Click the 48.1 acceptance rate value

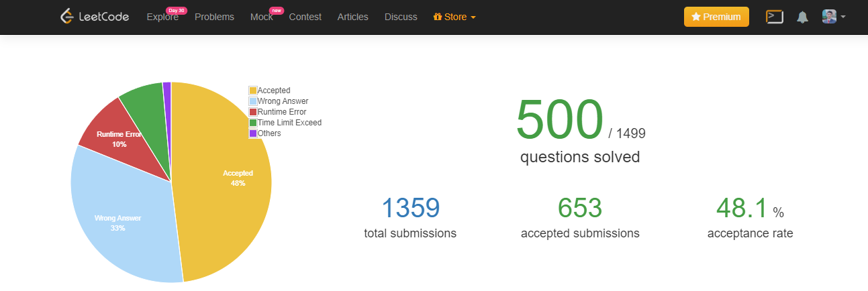(x=741, y=209)
